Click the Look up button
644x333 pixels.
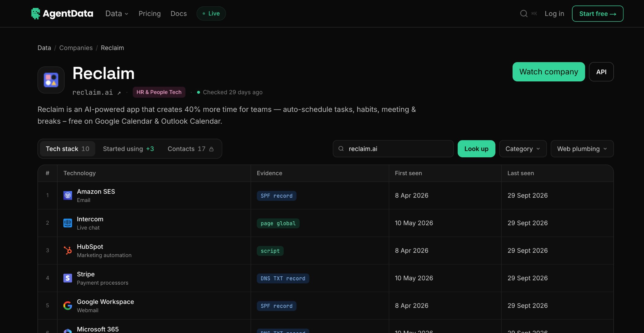[x=476, y=149]
